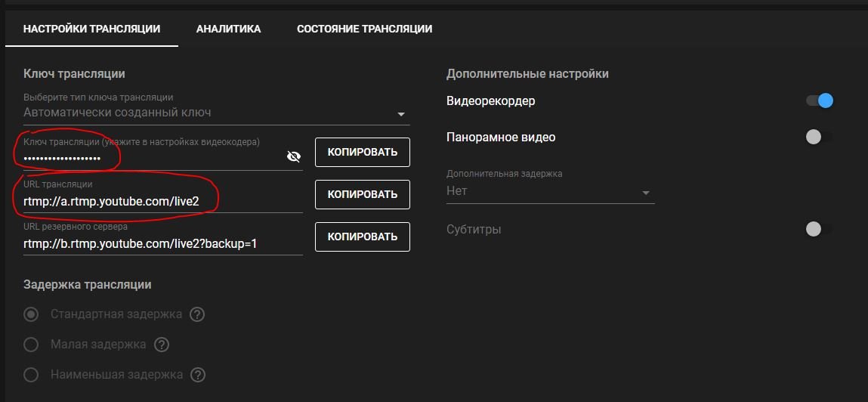Expand the Дополнительная задержка dropdown

click(x=549, y=191)
